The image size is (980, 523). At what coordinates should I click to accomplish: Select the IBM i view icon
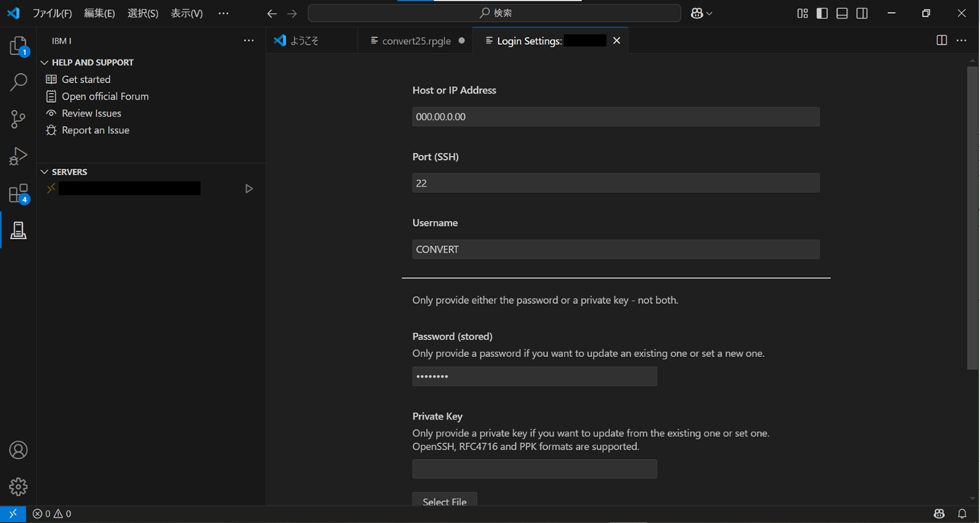[18, 231]
